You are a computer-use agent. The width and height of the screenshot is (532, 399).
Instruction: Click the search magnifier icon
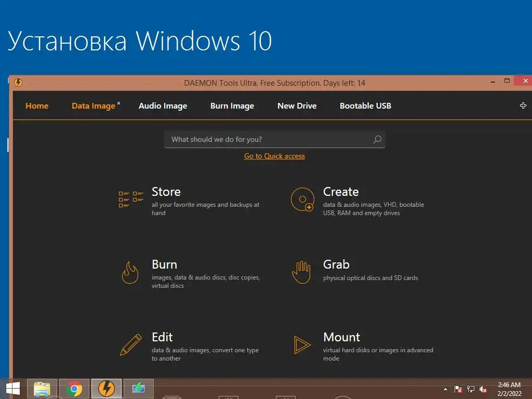(x=377, y=139)
